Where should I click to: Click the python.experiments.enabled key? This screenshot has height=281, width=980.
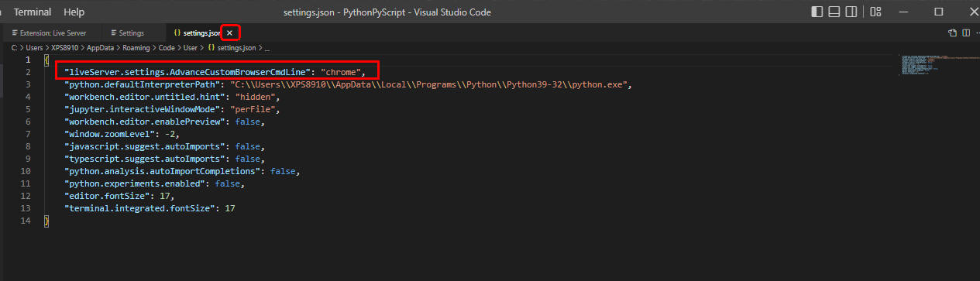(x=136, y=183)
